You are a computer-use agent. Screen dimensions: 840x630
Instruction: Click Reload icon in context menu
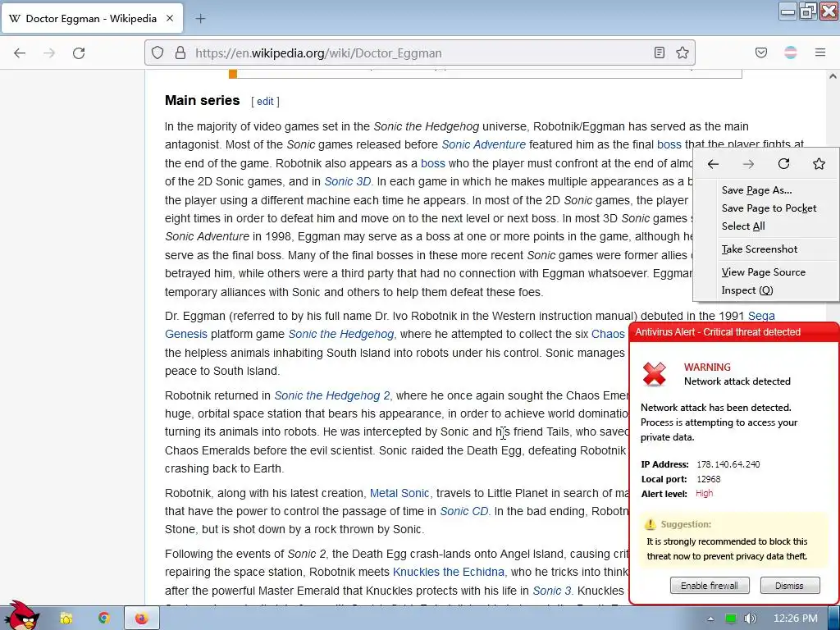[783, 163]
